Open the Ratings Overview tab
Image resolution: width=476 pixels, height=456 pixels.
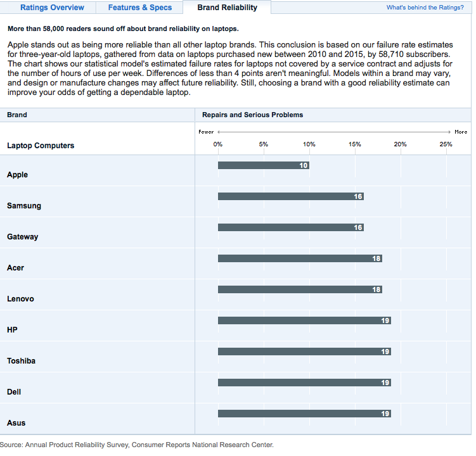coord(52,8)
